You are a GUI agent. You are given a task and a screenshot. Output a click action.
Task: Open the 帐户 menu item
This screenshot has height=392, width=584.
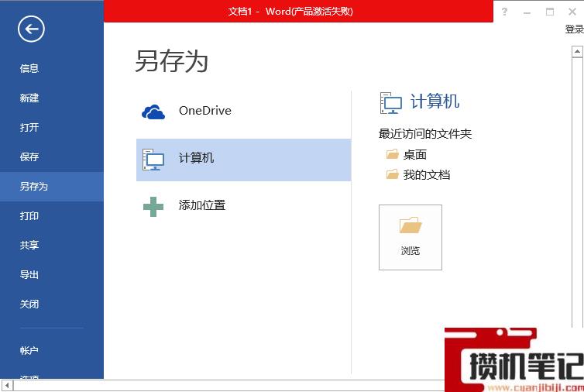[52, 350]
